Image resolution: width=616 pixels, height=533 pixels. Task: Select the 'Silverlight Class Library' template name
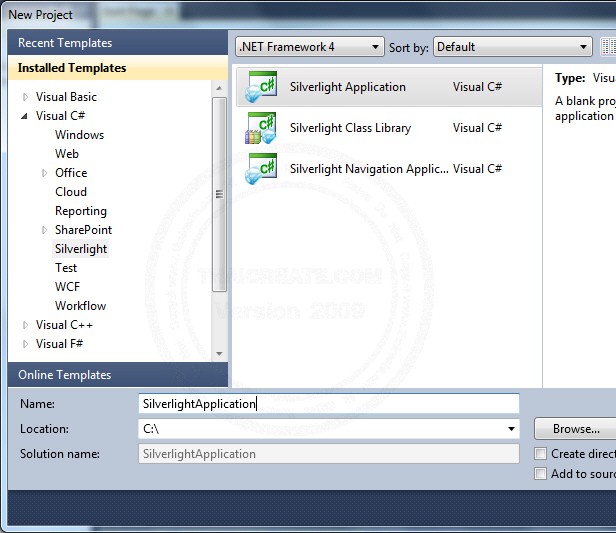350,128
